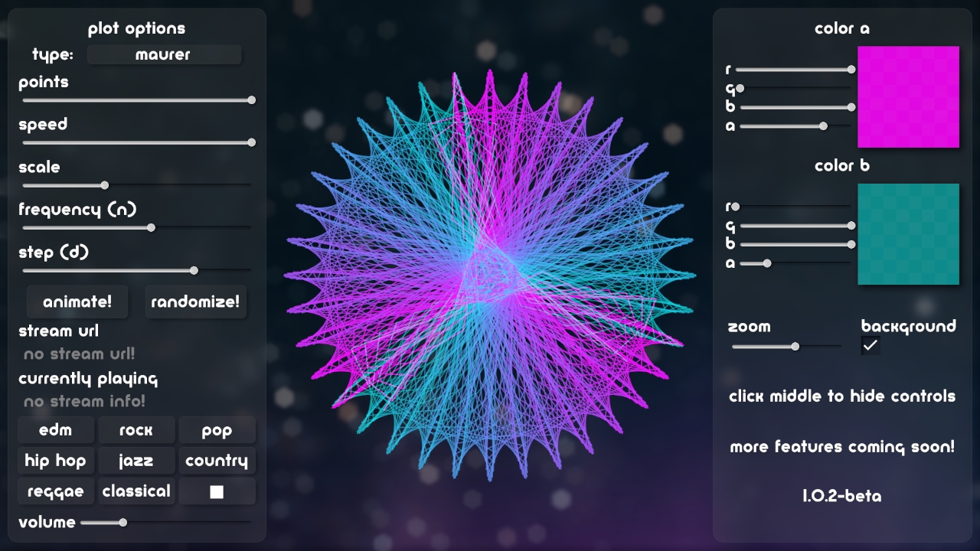The height and width of the screenshot is (551, 980).
Task: Play the hip hop genre station
Action: pyautogui.click(x=56, y=461)
